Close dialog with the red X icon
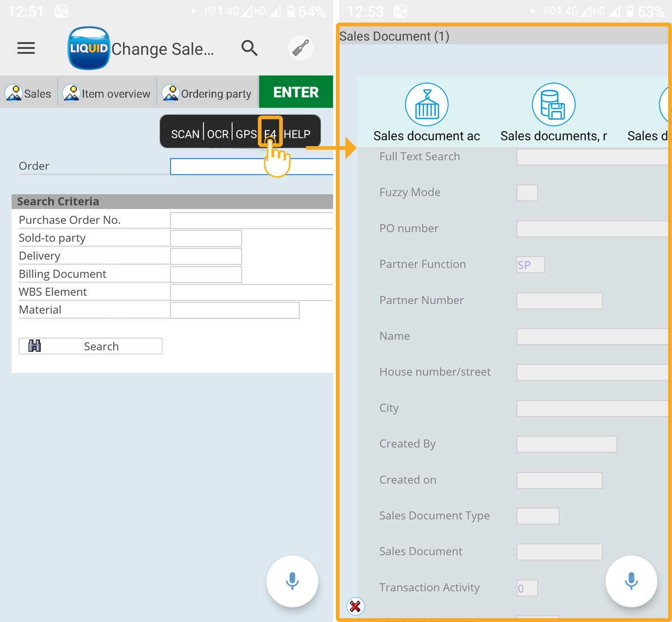The image size is (672, 622). pyautogui.click(x=355, y=606)
